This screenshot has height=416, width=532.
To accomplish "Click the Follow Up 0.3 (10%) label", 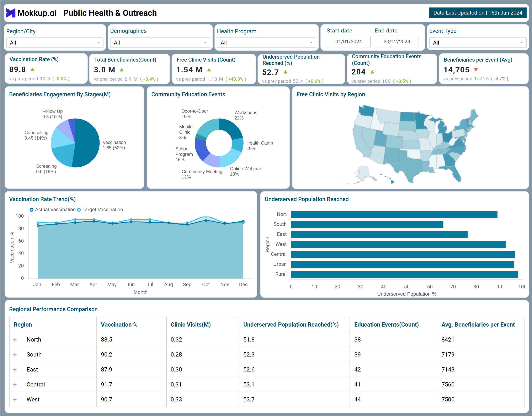I will click(52, 114).
